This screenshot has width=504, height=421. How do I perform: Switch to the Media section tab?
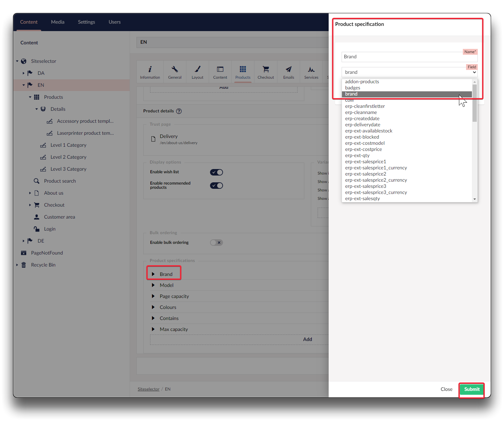pyautogui.click(x=58, y=22)
